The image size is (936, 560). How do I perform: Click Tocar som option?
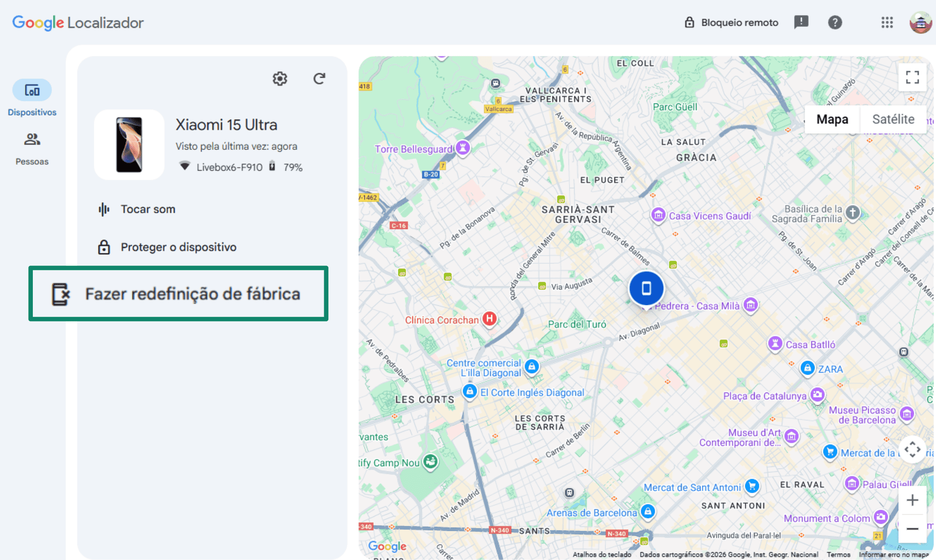pos(148,209)
